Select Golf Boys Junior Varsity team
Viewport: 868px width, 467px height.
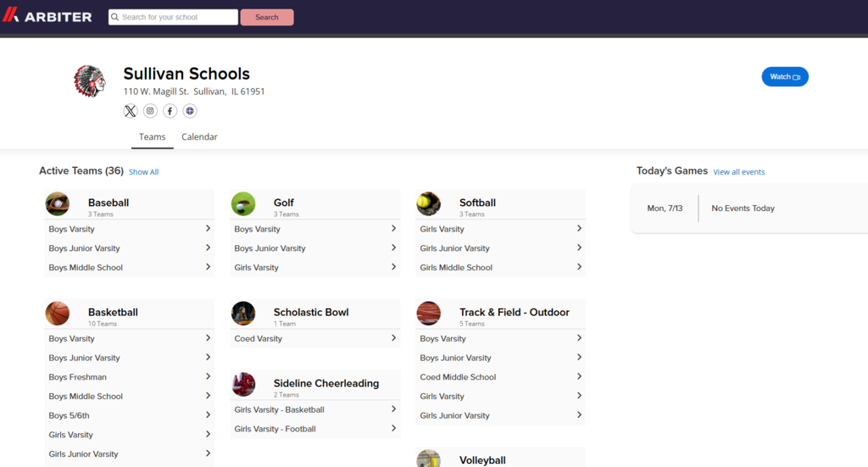coord(315,248)
